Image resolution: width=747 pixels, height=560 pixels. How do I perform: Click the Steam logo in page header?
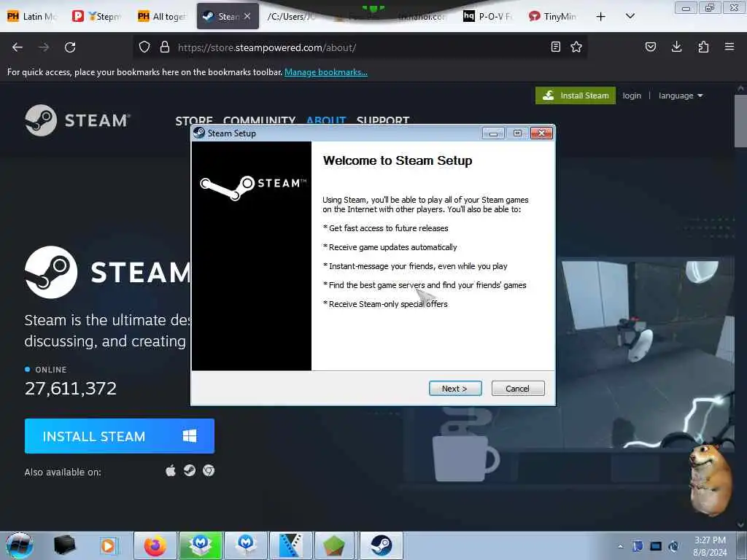pyautogui.click(x=77, y=120)
